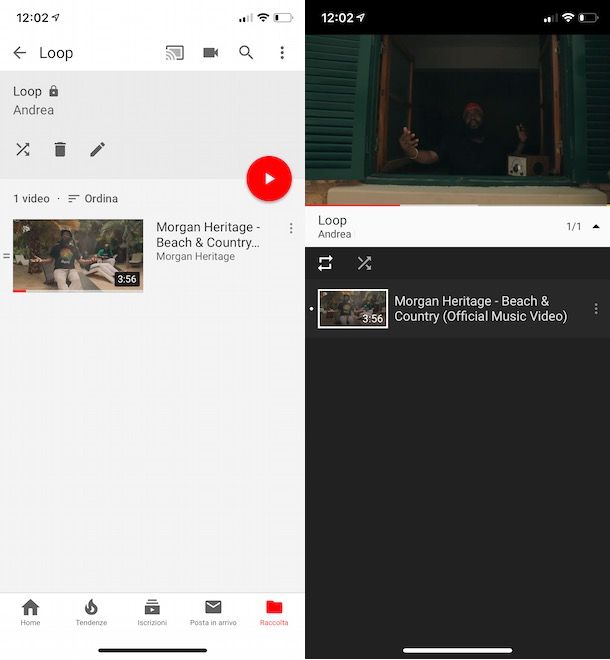Go to the Home tab
610x660 pixels.
click(x=30, y=612)
